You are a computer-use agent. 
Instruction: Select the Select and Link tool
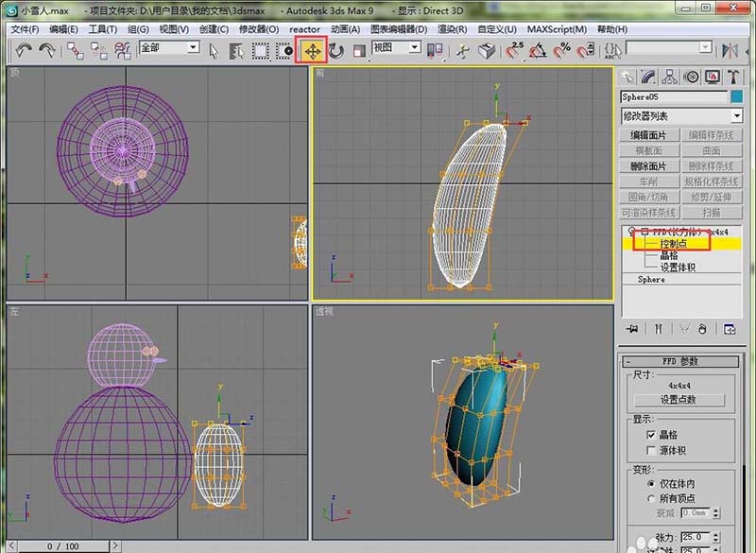pyautogui.click(x=76, y=50)
